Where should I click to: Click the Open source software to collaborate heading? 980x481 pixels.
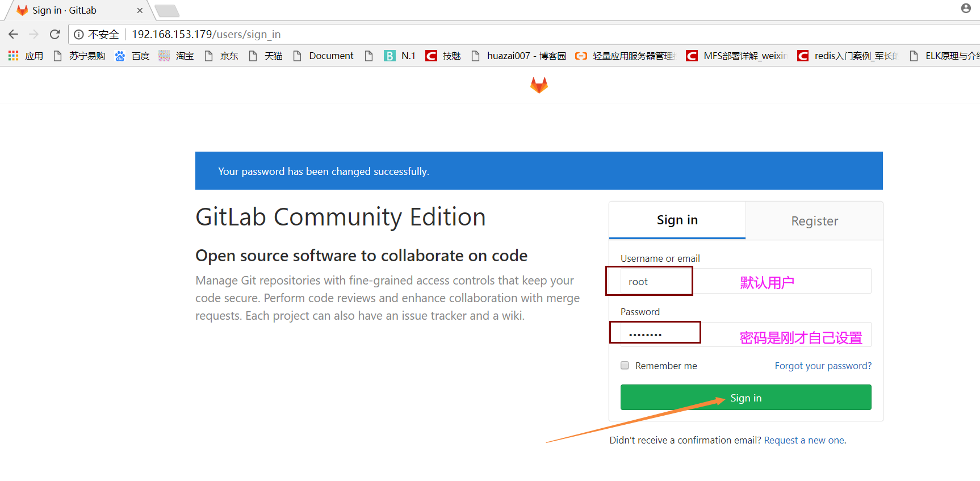pos(361,256)
